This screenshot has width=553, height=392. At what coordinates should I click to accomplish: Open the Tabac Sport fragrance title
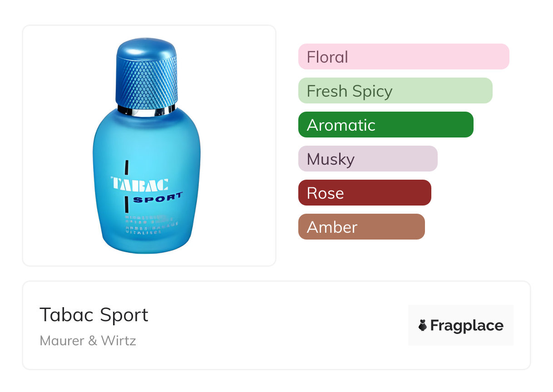[94, 315]
